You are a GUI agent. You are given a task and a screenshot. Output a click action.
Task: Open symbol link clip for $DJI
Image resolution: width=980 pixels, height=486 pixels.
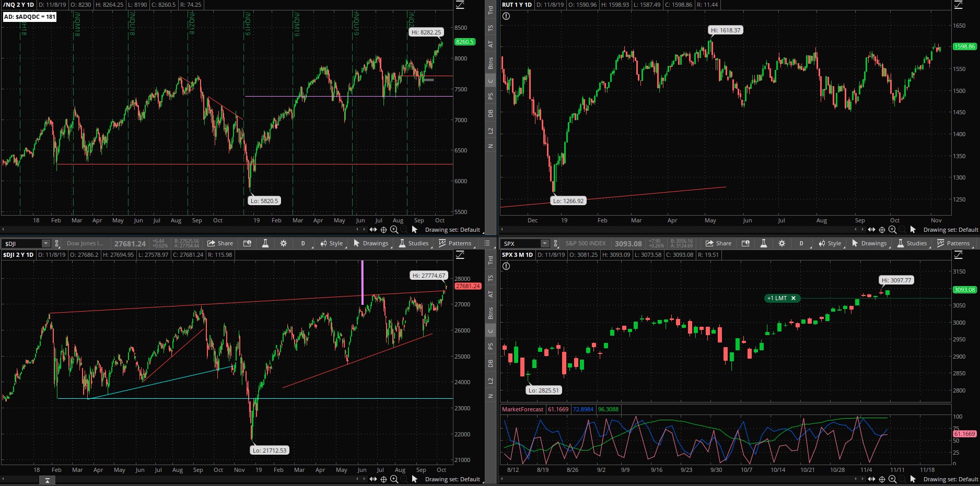click(x=57, y=243)
